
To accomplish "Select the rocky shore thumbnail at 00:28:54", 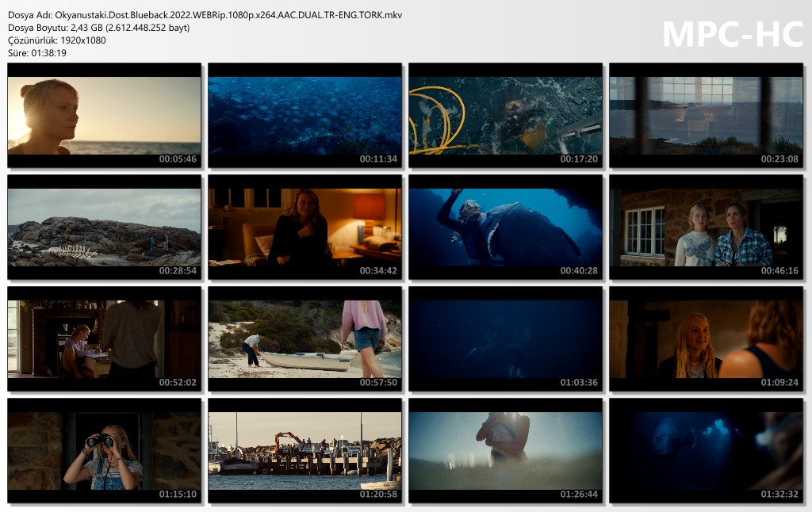I will coord(104,227).
